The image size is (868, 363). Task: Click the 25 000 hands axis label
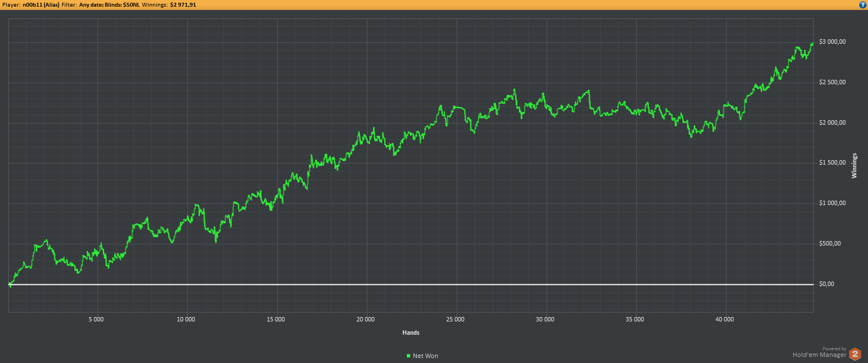(x=455, y=320)
